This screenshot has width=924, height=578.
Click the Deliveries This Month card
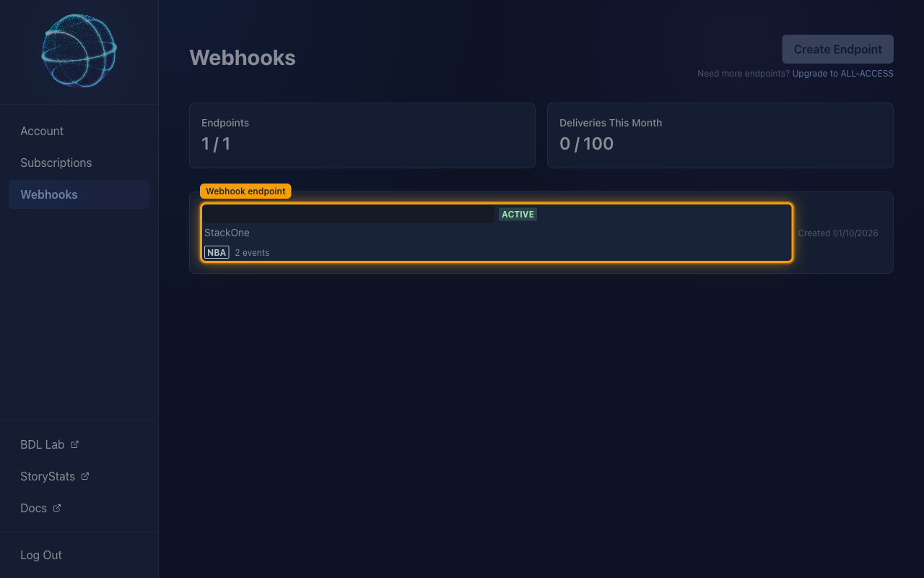click(x=720, y=135)
